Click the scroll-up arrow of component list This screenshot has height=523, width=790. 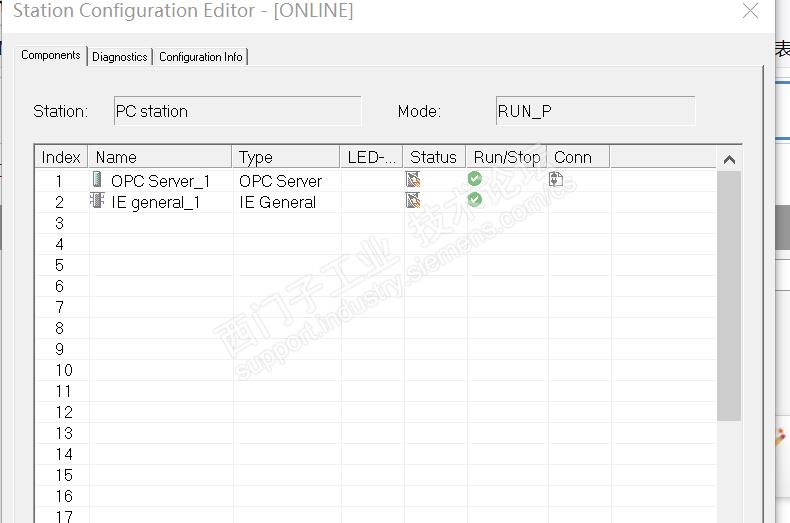[729, 159]
